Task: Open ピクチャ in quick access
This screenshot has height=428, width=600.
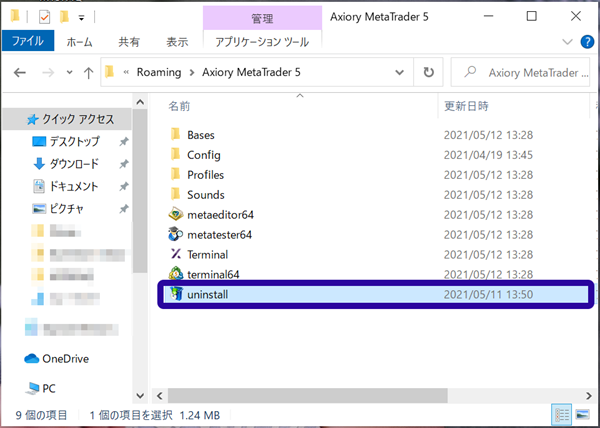Action: (58, 209)
